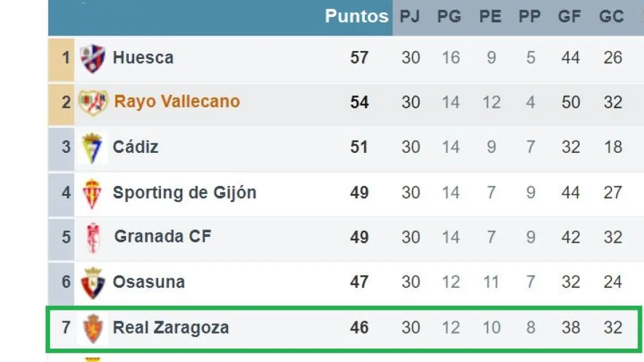
Task: Click the Osasuna club crest
Action: point(93,283)
